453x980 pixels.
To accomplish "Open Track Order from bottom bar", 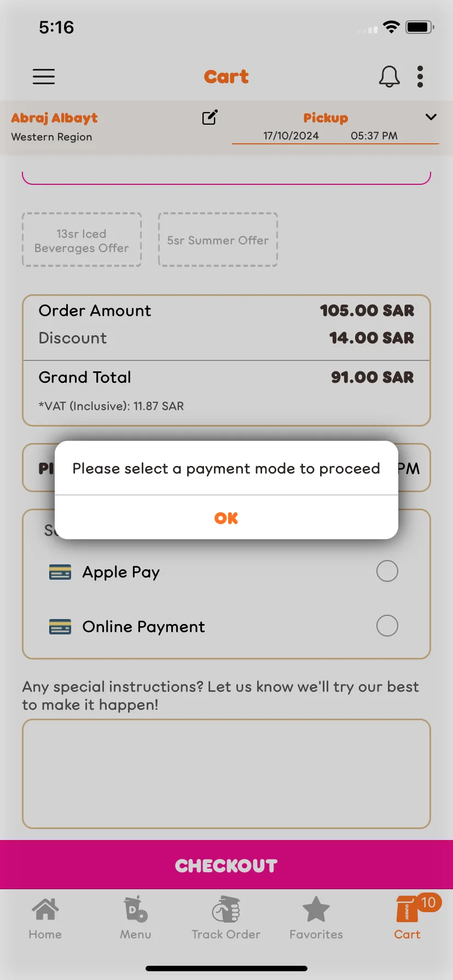I will coord(226,919).
